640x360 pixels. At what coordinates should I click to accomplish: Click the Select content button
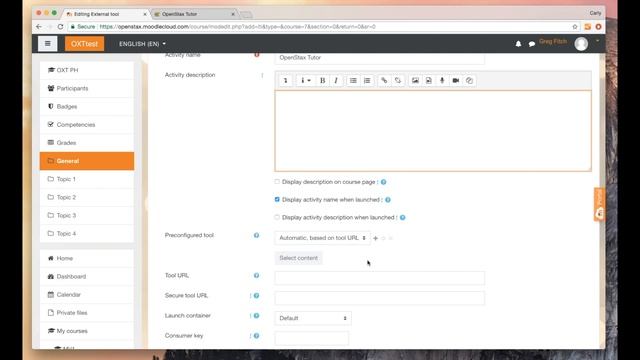298,258
